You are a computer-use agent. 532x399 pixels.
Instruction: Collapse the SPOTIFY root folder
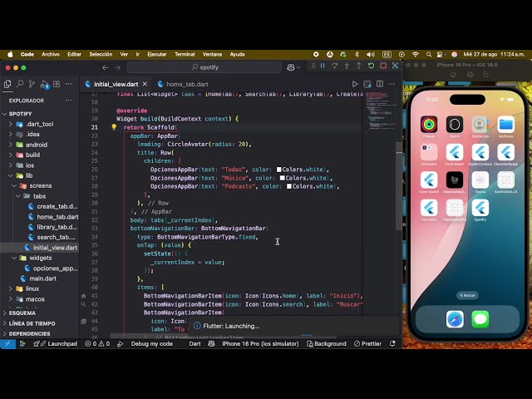(x=40, y=114)
